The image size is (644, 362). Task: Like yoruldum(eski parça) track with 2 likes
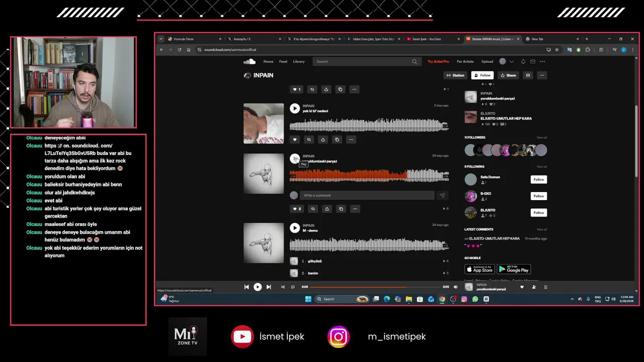point(297,209)
